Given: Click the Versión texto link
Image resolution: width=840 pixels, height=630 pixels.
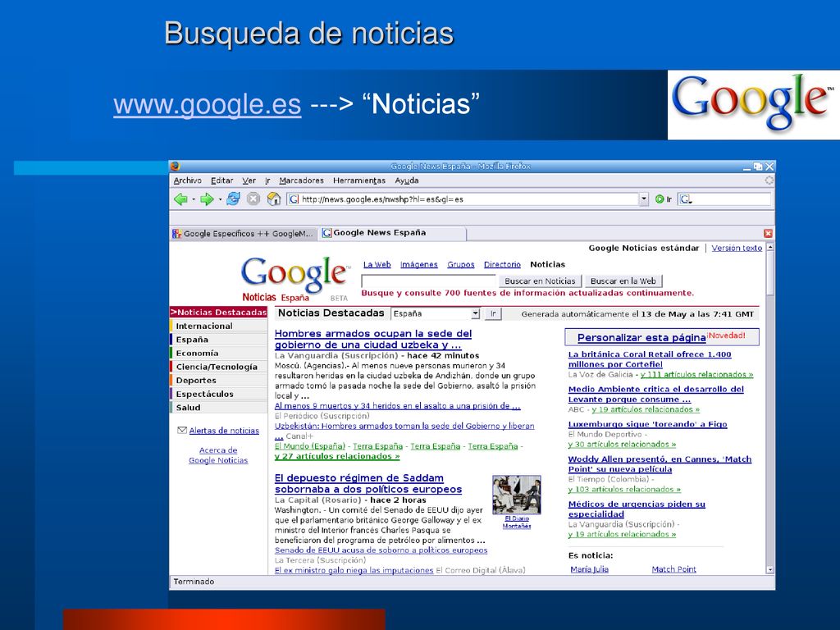Looking at the screenshot, I should point(737,248).
